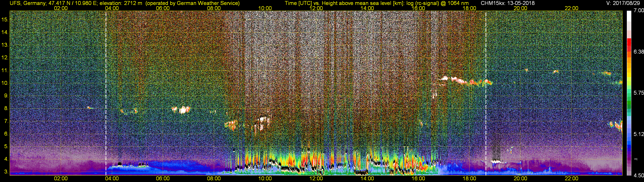Click the small 'eq' label beside colorbar
The image size is (644, 182).
click(x=636, y=159)
